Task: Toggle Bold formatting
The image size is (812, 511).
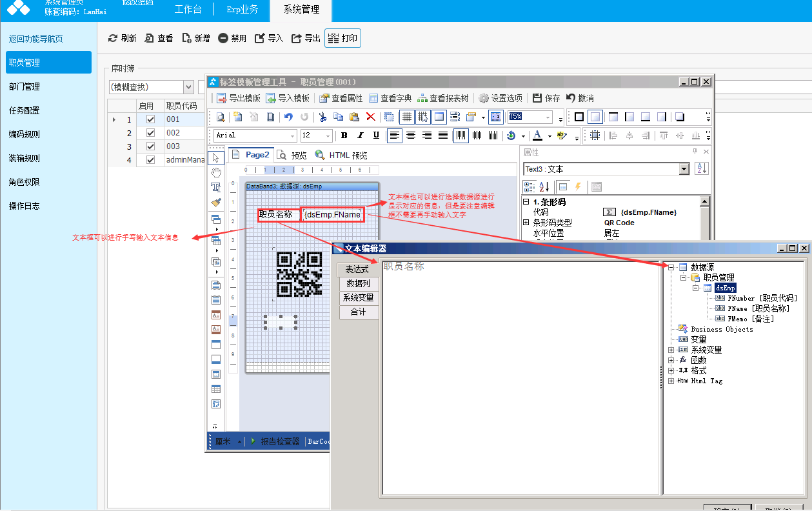Action: (x=344, y=135)
